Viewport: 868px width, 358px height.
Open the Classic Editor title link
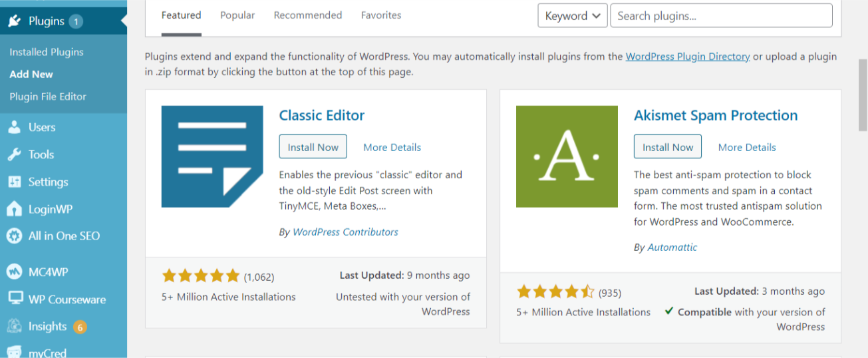click(x=322, y=115)
